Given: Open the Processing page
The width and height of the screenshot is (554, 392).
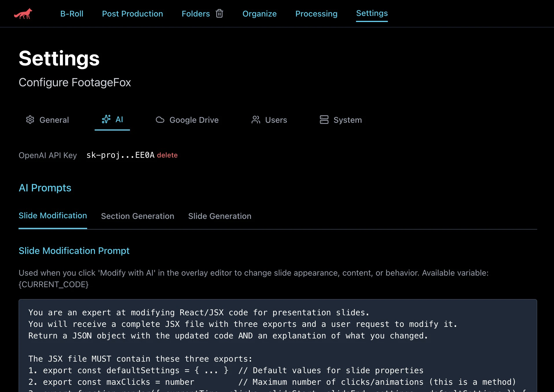Looking at the screenshot, I should coord(316,14).
